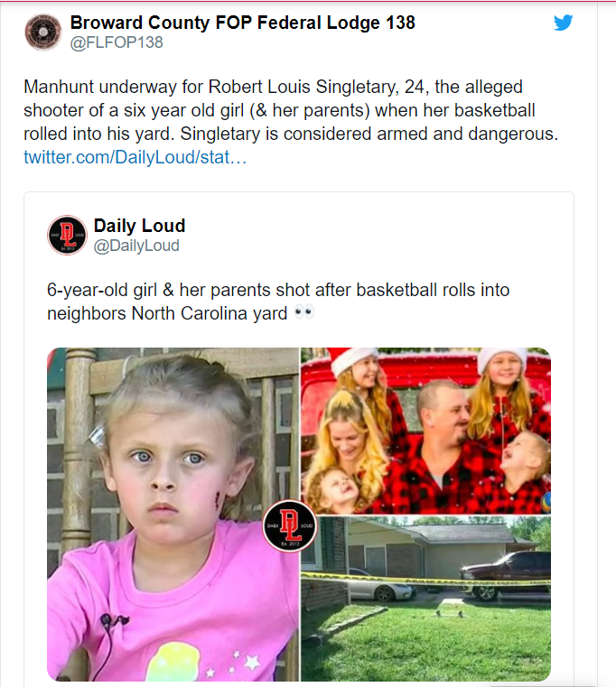The image size is (616, 687).
Task: Click the DL logo watermark on the photo collage
Action: tap(289, 525)
